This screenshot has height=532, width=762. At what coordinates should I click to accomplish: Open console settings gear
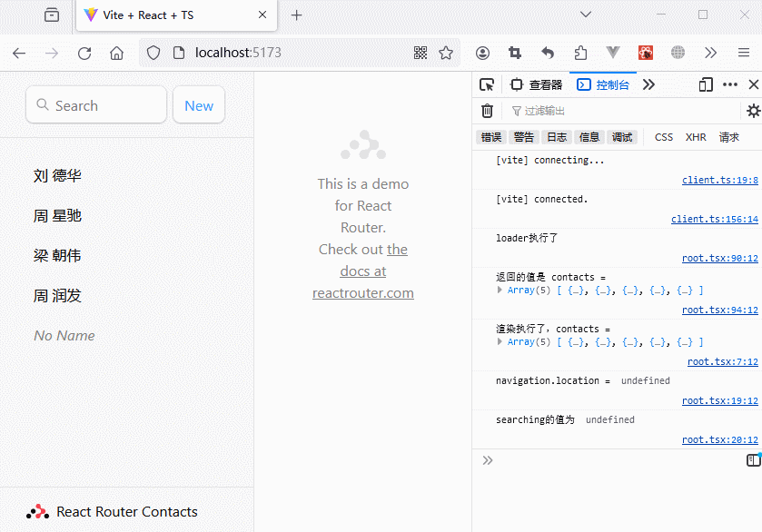tap(753, 111)
